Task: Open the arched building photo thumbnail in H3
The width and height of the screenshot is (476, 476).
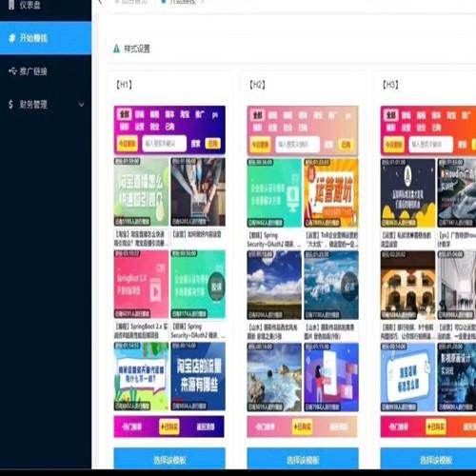Action: coord(407,285)
